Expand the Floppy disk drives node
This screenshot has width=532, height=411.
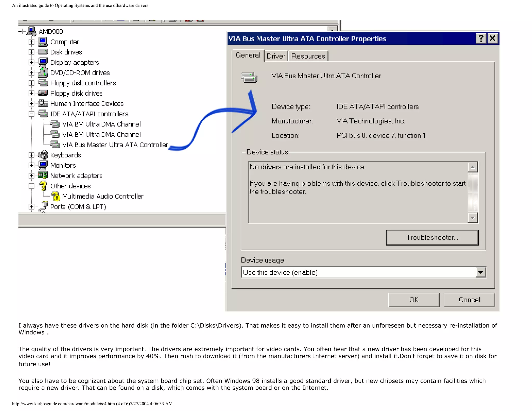point(31,93)
